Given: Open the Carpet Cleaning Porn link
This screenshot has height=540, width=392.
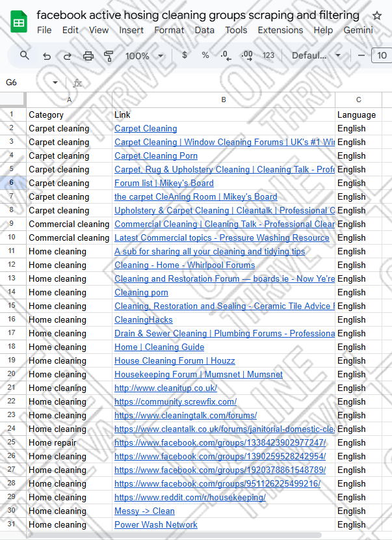Looking at the screenshot, I should click(x=156, y=155).
